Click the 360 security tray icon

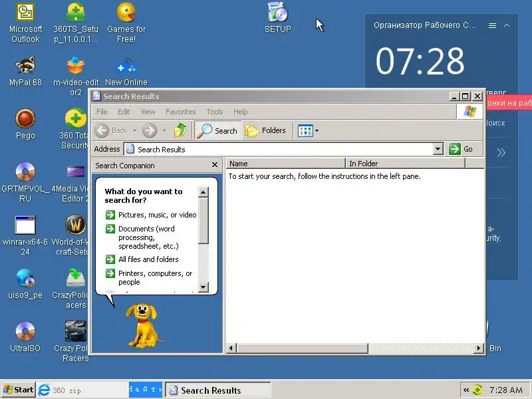[x=477, y=390]
